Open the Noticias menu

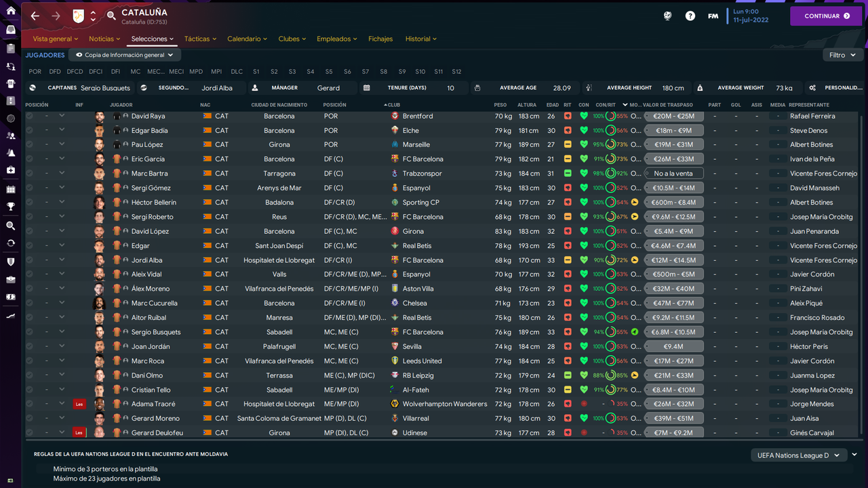[x=104, y=39]
